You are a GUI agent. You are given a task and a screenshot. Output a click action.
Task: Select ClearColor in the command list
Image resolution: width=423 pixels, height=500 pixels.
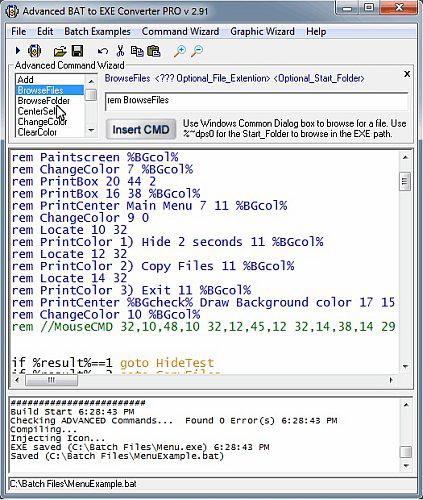point(49,132)
